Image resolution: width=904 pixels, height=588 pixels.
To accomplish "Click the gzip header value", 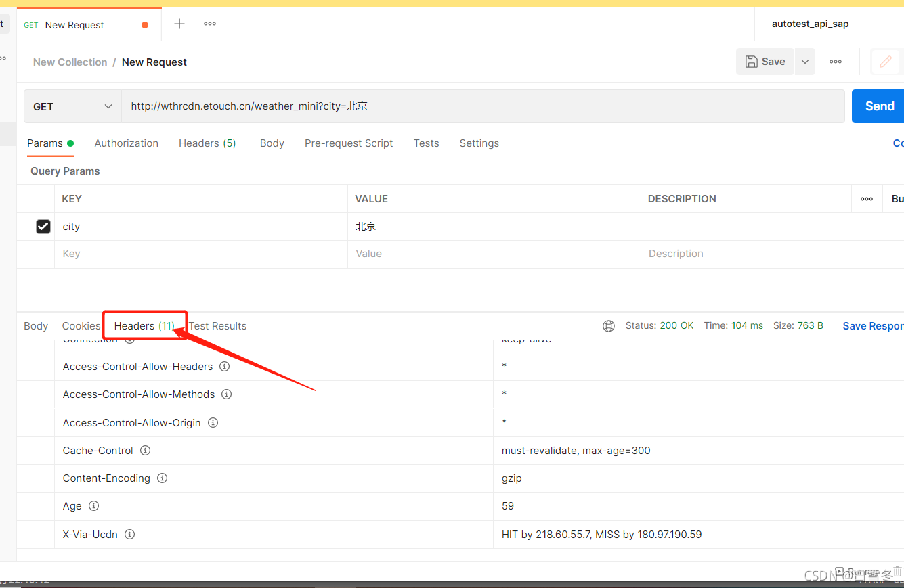I will (511, 478).
